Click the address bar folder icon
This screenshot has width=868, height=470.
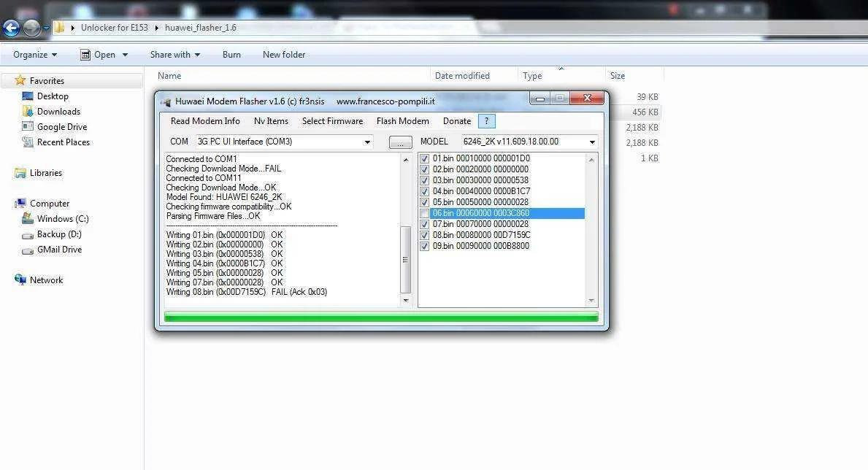[58, 27]
